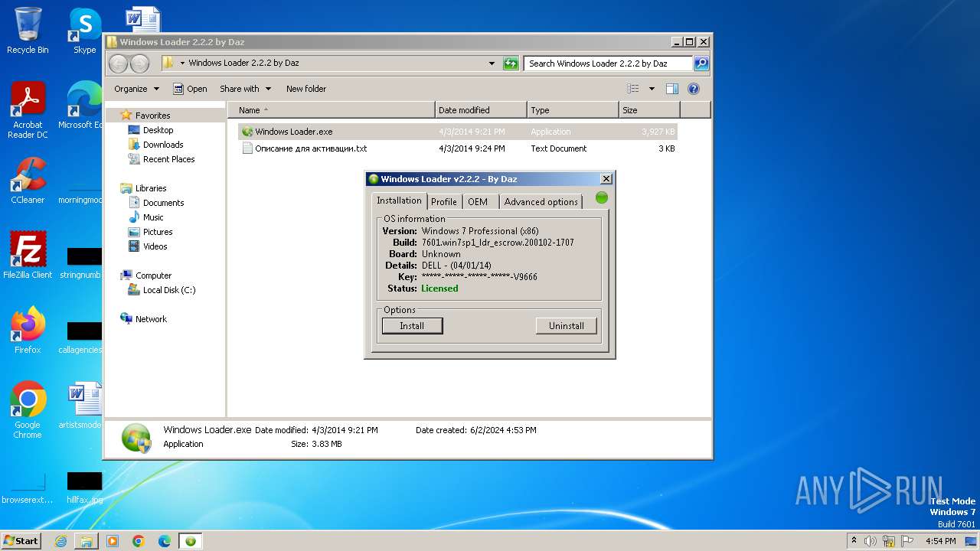The height and width of the screenshot is (551, 980).
Task: Open Windows Explorer taskbar button
Action: point(87,541)
